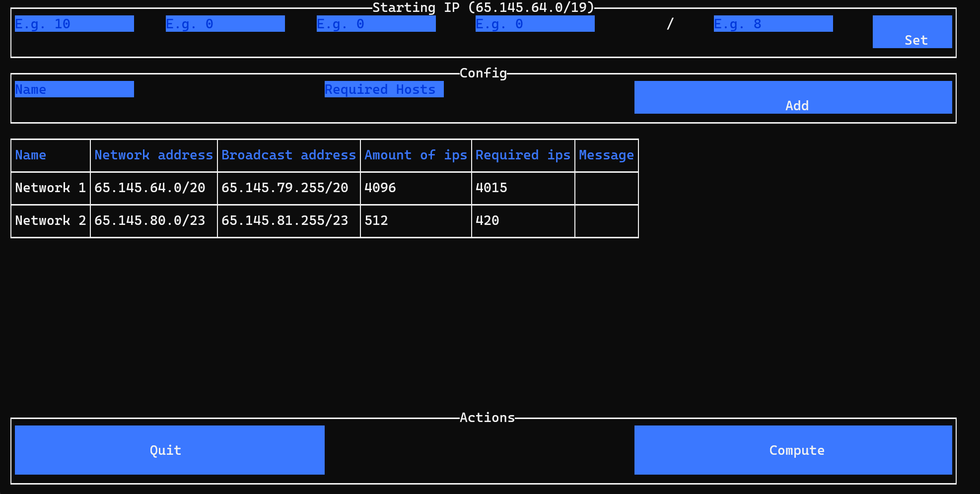Viewport: 980px width, 494px height.
Task: Select the 'Message' column header
Action: pyautogui.click(x=606, y=155)
